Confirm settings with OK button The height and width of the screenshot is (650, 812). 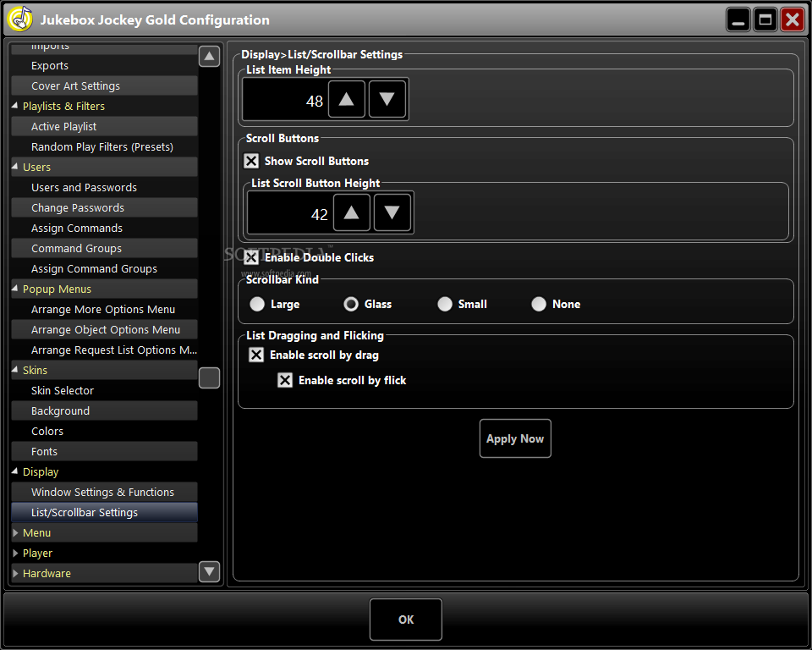tap(406, 620)
